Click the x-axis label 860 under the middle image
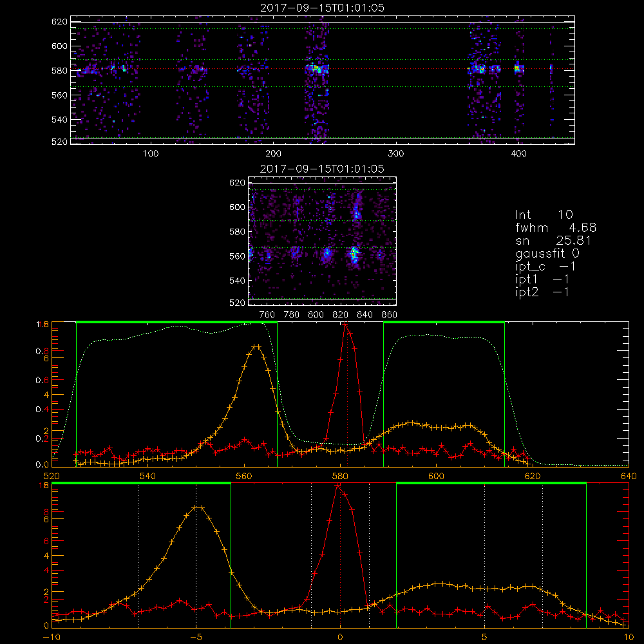Viewport: 644px width, 644px height. [x=390, y=315]
